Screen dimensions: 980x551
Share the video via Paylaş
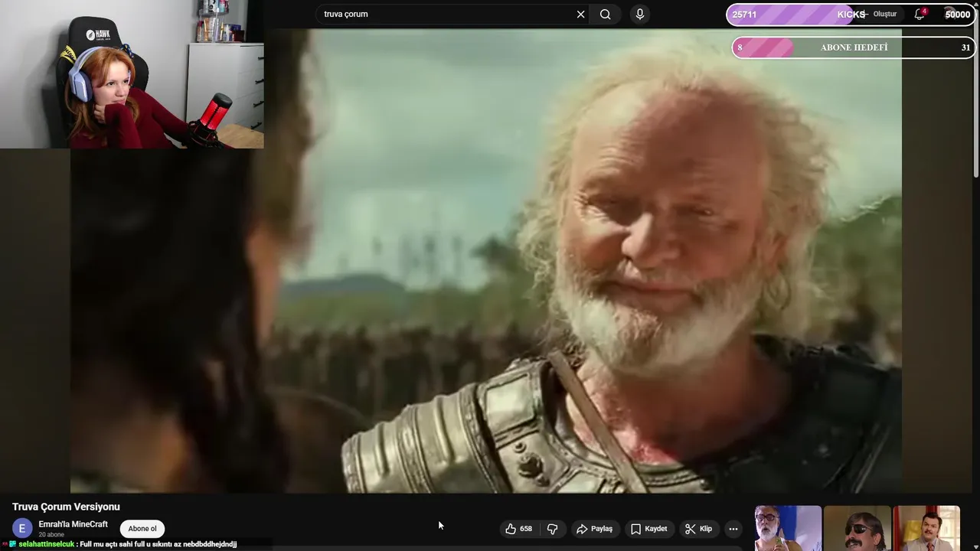(594, 529)
